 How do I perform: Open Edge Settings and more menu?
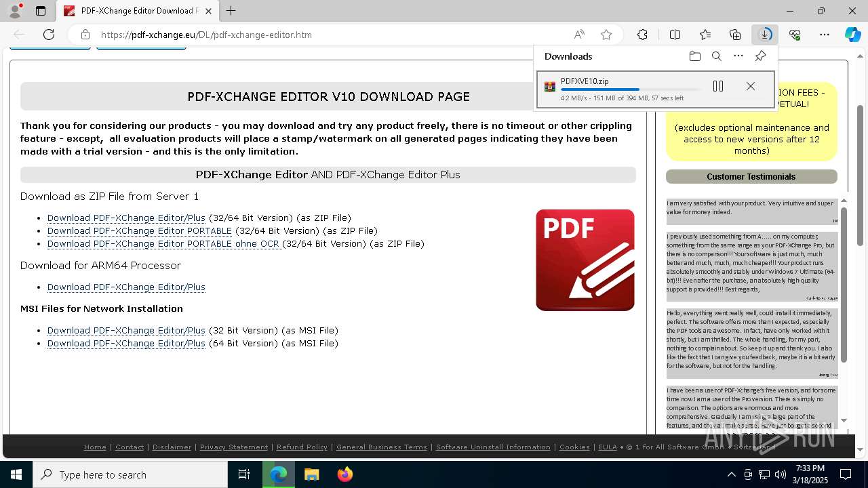coord(825,35)
